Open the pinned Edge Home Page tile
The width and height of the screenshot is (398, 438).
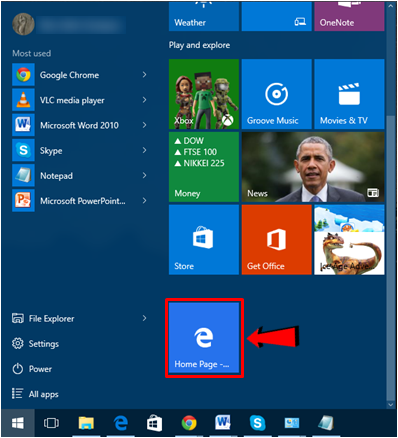coord(204,338)
